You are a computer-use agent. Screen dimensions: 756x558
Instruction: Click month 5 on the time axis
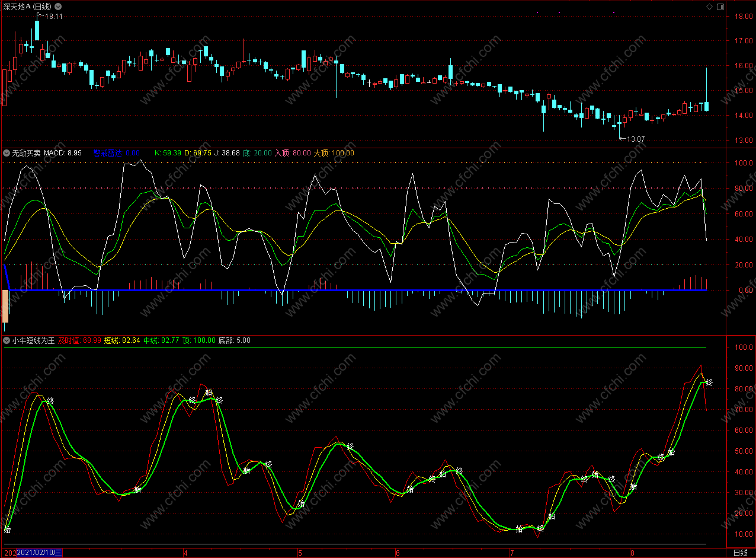click(x=300, y=553)
